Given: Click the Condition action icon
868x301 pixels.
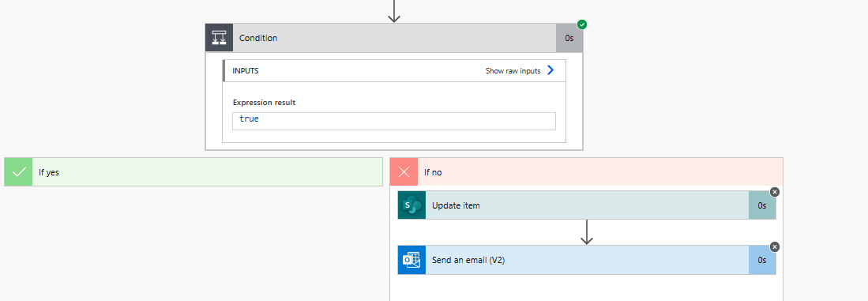Looking at the screenshot, I should coord(220,38).
